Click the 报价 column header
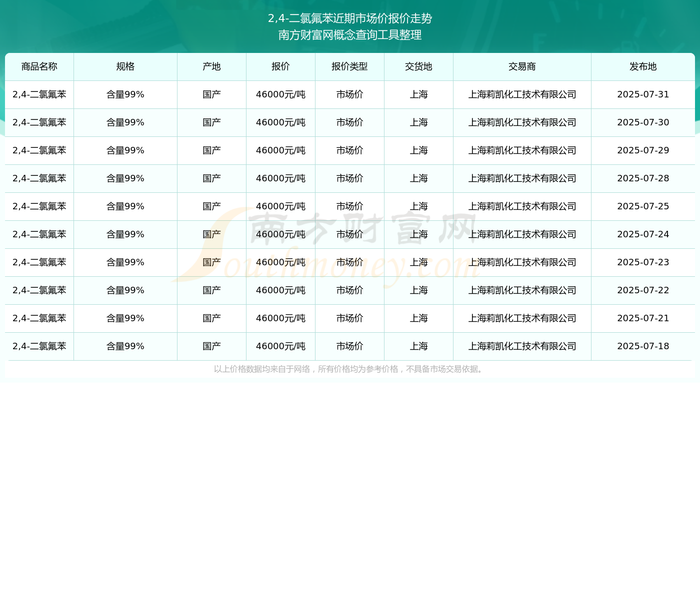The image size is (700, 602). point(280,66)
